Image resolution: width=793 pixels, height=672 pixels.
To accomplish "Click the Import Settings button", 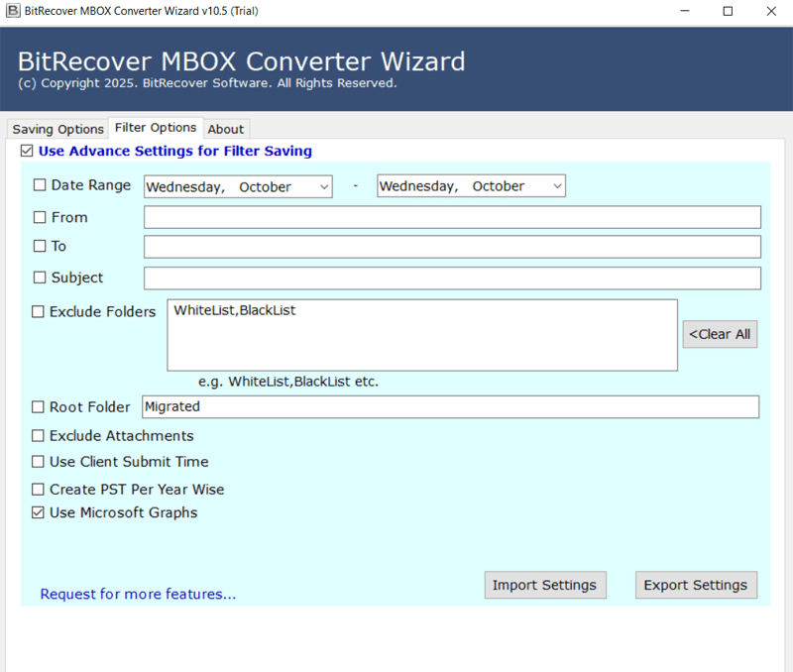I will point(544,585).
